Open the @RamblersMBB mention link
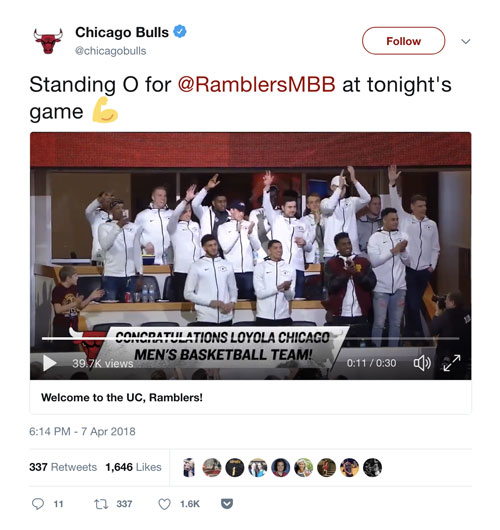 point(257,84)
